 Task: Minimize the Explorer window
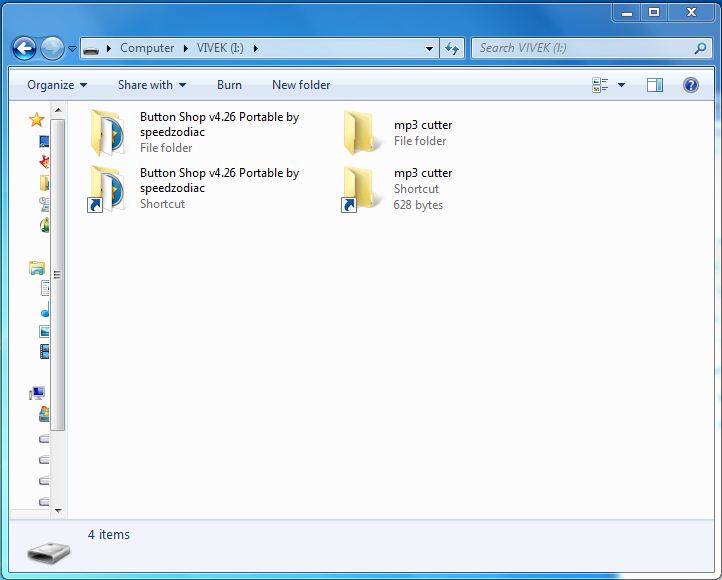(x=627, y=13)
